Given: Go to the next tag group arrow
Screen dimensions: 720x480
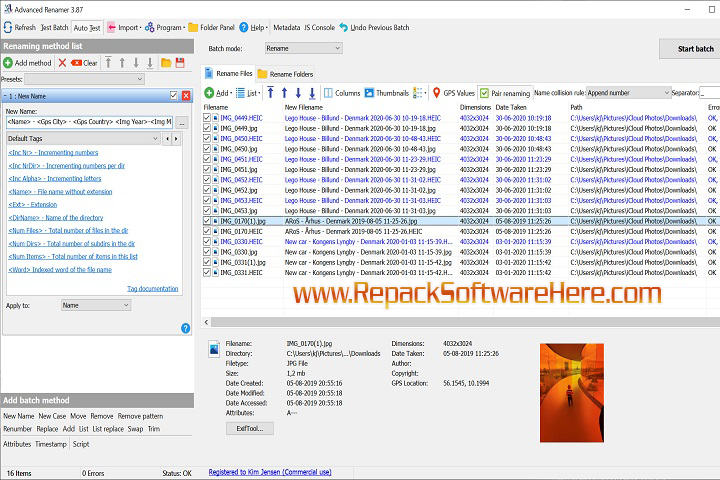Looking at the screenshot, I should point(176,138).
